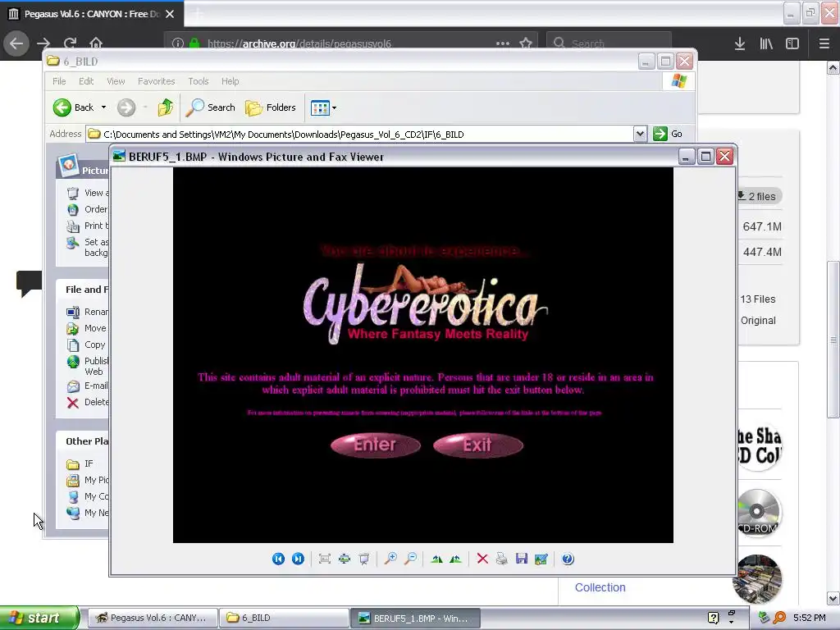Open viewer Help icon
840x630 pixels.
[x=568, y=559]
